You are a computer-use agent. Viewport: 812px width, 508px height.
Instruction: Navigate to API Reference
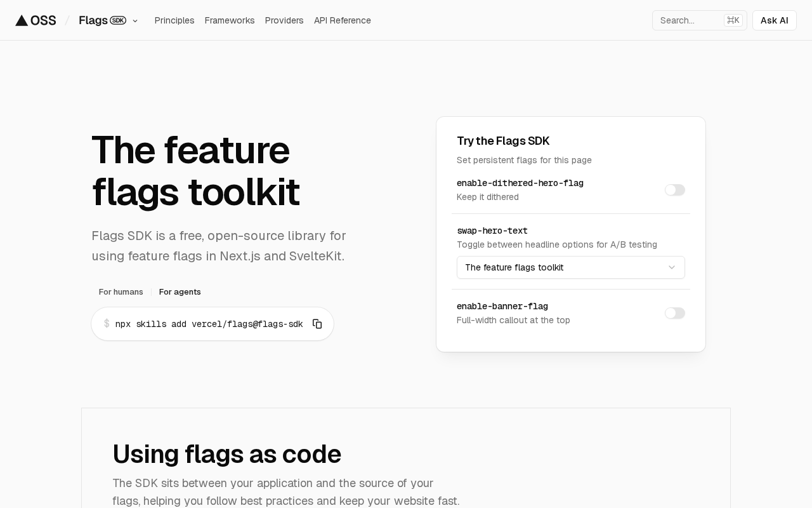click(343, 20)
